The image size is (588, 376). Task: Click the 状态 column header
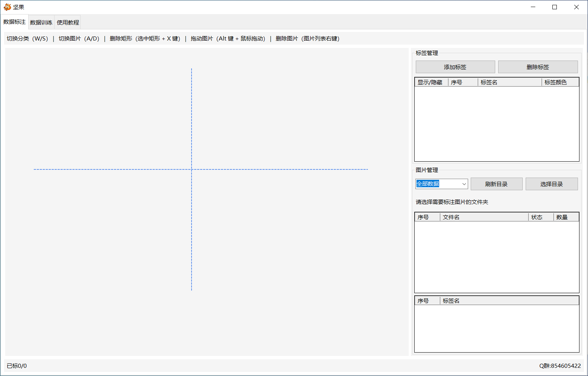point(541,217)
